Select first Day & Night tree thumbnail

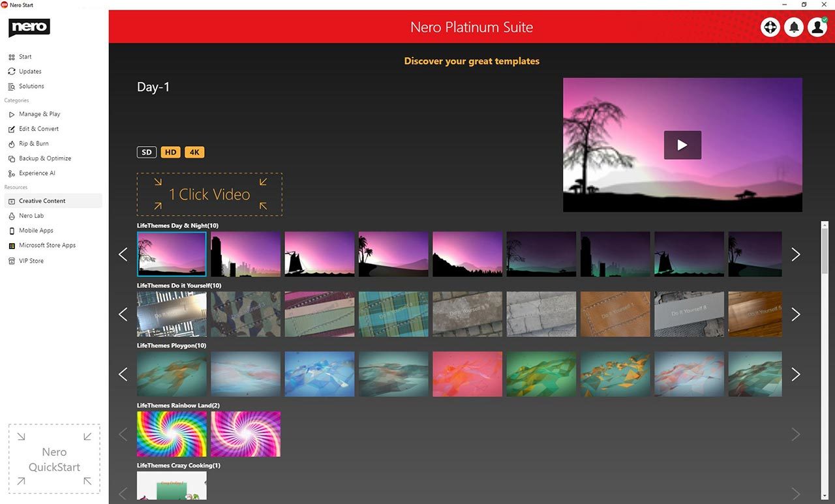point(172,254)
